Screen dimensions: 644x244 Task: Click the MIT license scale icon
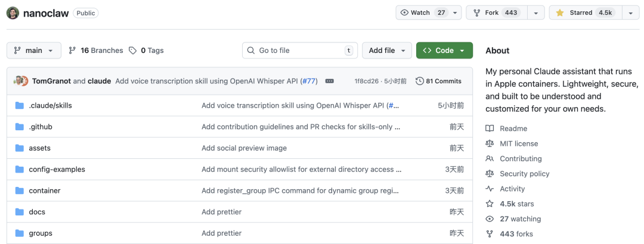tap(490, 143)
